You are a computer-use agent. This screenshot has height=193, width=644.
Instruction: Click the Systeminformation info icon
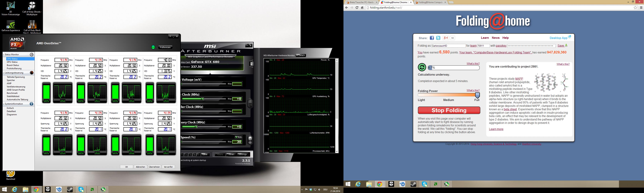point(31,104)
